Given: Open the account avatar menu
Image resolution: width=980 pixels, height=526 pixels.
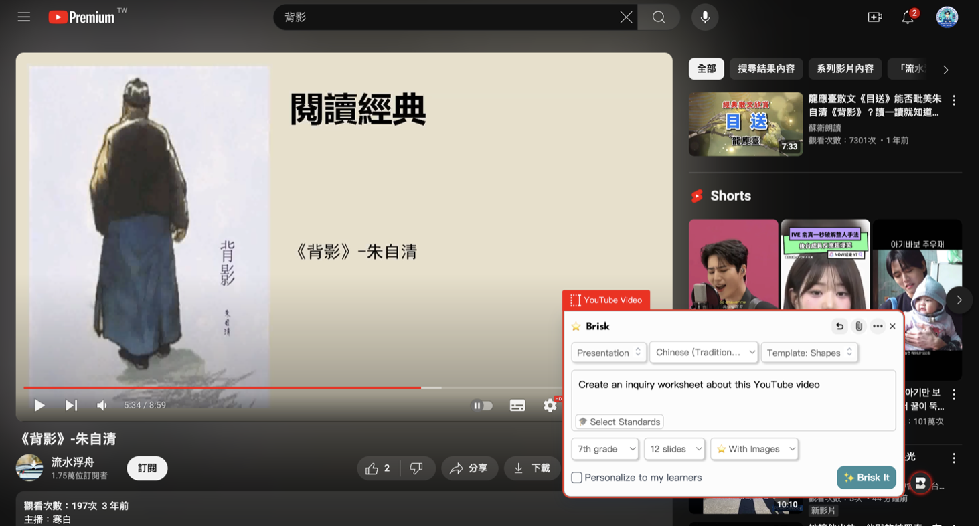Looking at the screenshot, I should point(947,17).
